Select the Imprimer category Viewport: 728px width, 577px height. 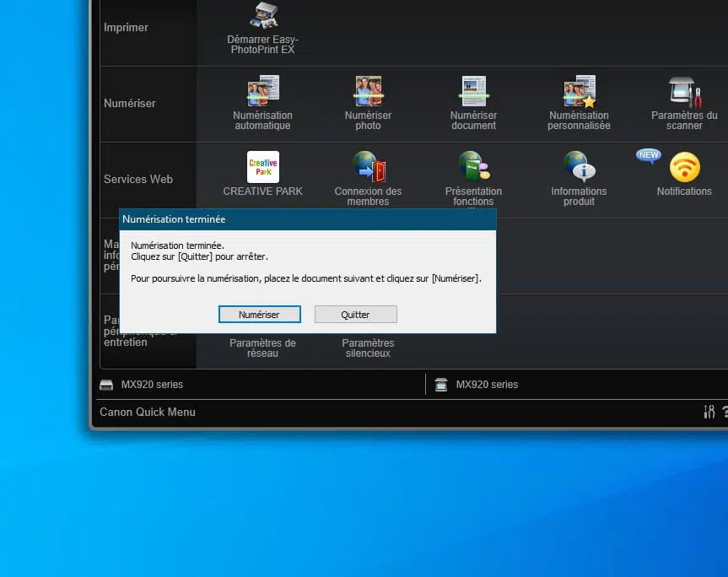[x=126, y=27]
